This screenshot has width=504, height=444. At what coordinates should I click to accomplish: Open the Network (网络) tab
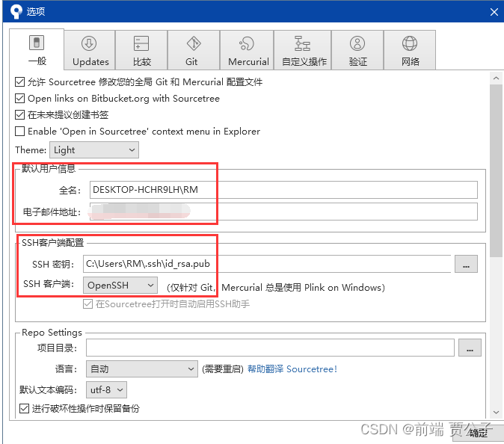pyautogui.click(x=410, y=50)
